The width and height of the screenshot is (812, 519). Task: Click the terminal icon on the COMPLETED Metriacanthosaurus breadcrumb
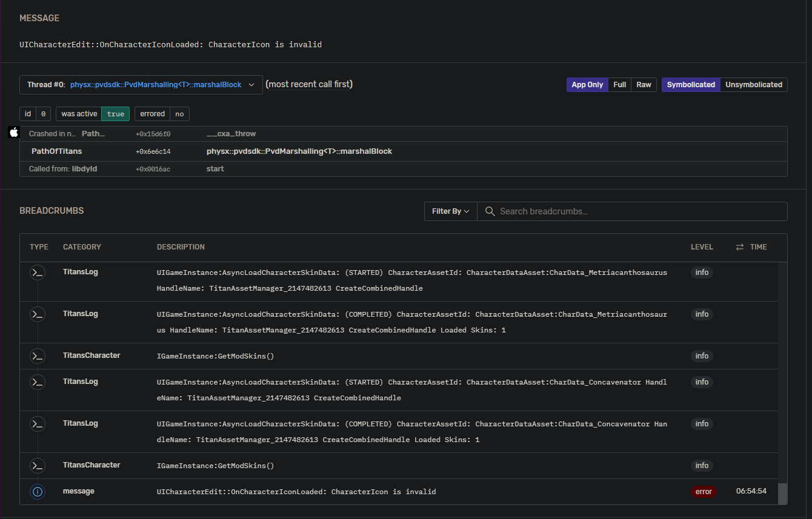pos(38,314)
